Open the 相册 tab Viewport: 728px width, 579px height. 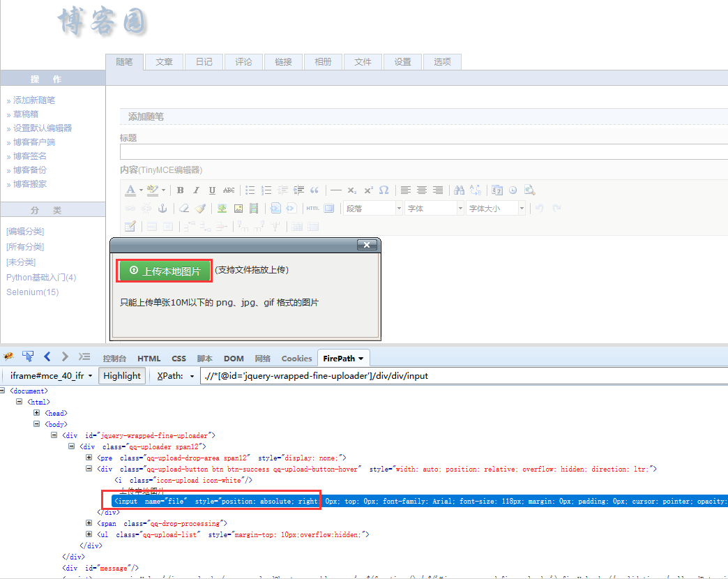point(323,62)
